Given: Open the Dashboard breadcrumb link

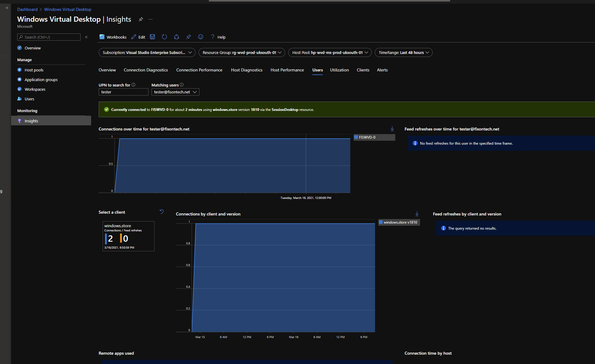Looking at the screenshot, I should pyautogui.click(x=27, y=9).
